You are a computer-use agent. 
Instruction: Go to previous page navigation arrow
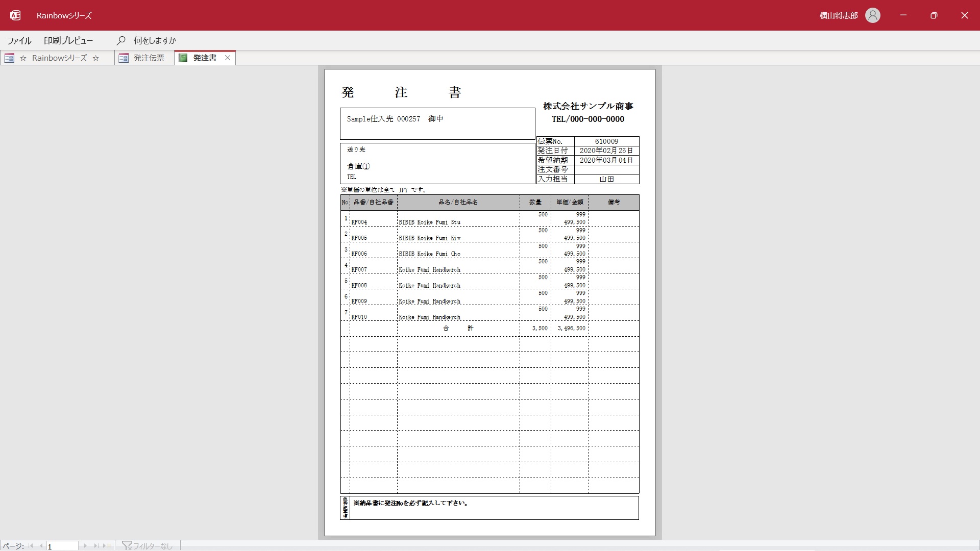[x=41, y=546]
